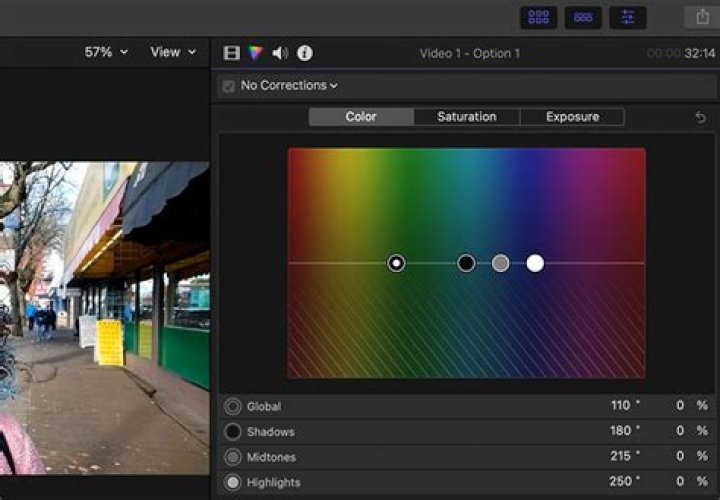Select the black Shadows color puck
This screenshot has height=500, width=720.
(x=466, y=264)
